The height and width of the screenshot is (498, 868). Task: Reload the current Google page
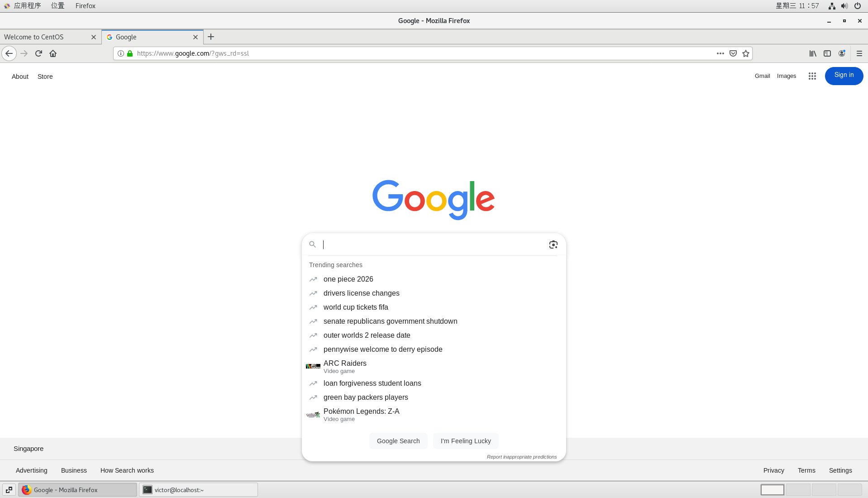click(38, 53)
